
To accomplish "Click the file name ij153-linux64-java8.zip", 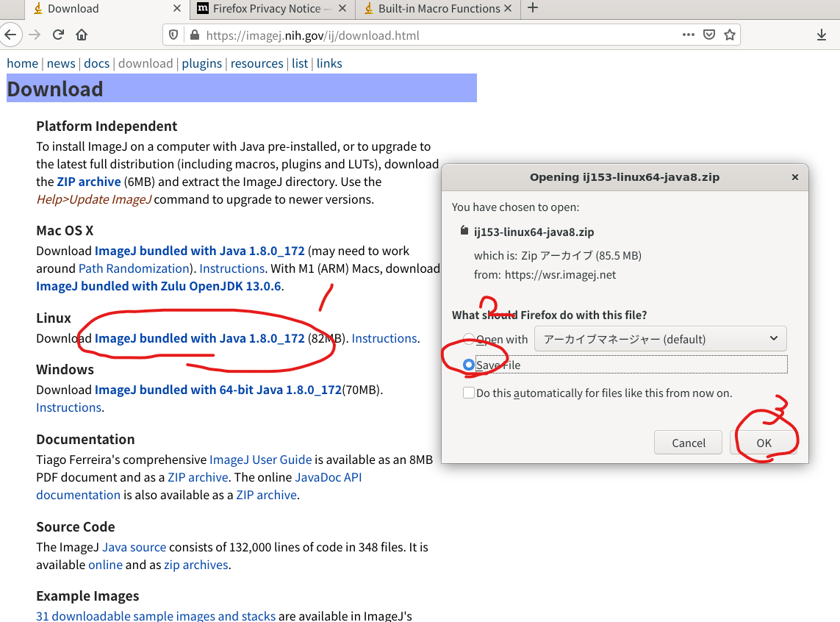I will (534, 232).
